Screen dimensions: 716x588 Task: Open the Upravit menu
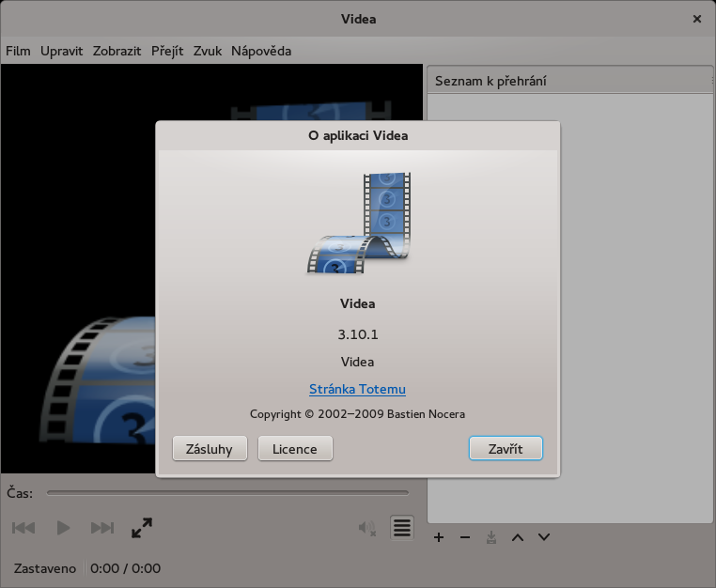[x=62, y=51]
